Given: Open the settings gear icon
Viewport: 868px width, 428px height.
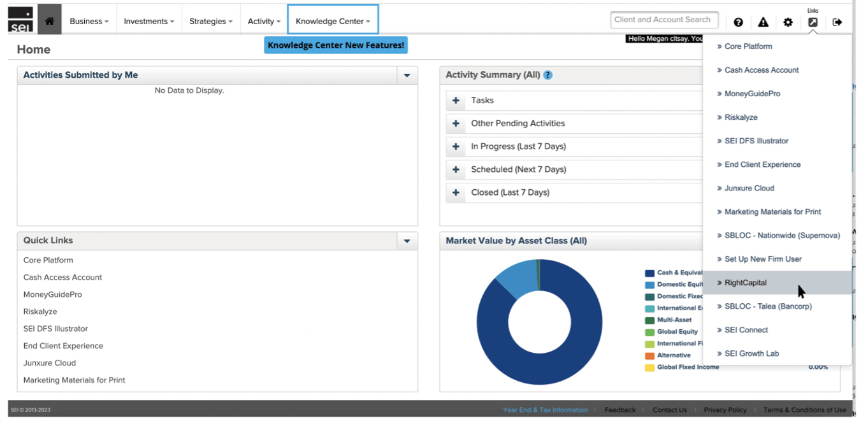Looking at the screenshot, I should (788, 22).
